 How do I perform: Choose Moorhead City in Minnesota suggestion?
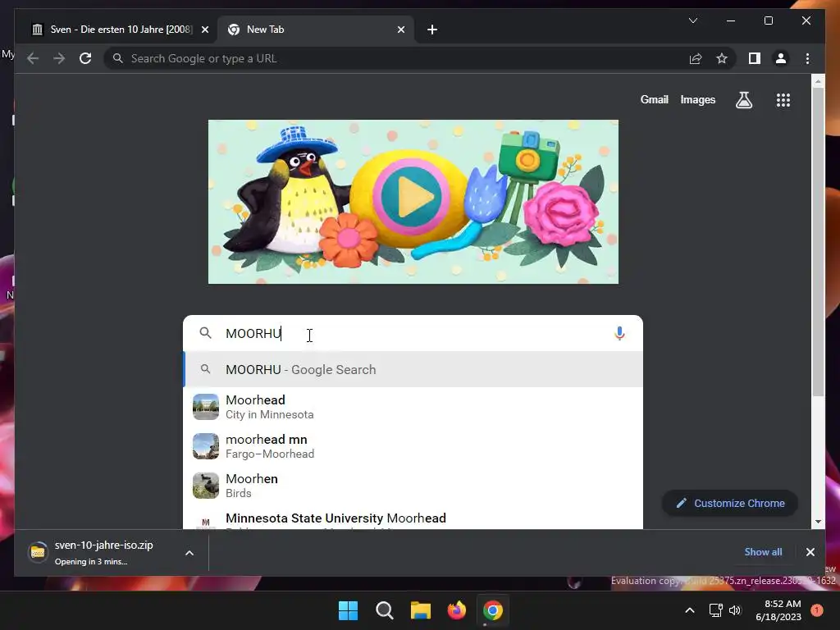(x=413, y=407)
